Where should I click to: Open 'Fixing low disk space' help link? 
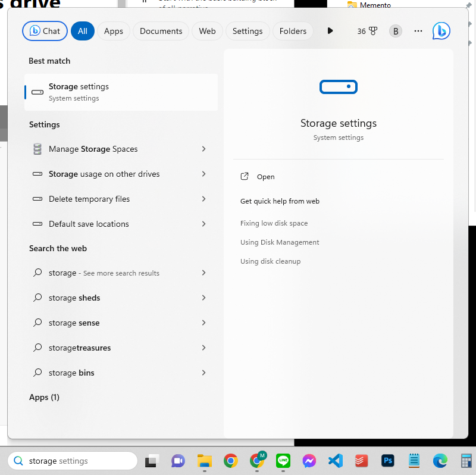pyautogui.click(x=274, y=223)
